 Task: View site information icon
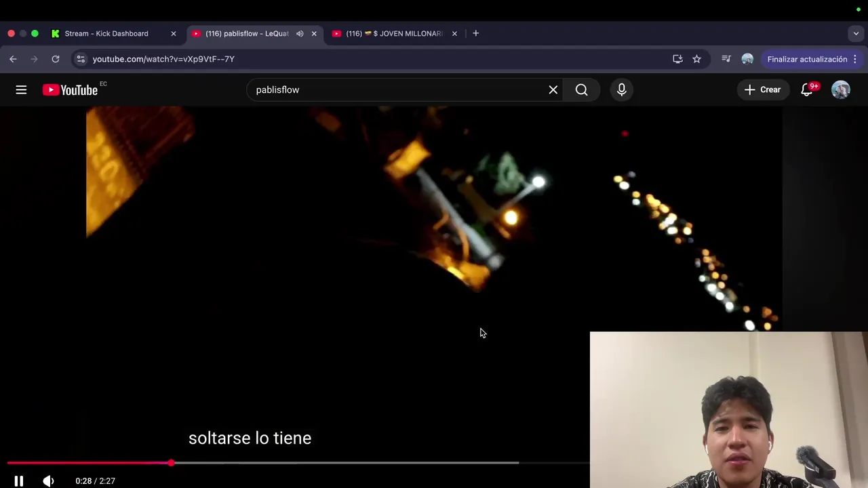pyautogui.click(x=81, y=59)
